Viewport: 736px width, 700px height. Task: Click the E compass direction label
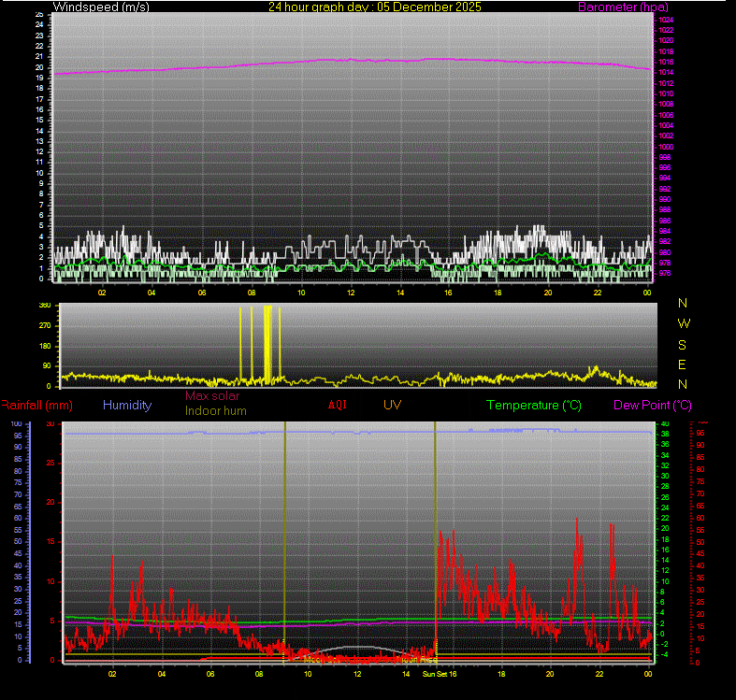click(x=682, y=364)
